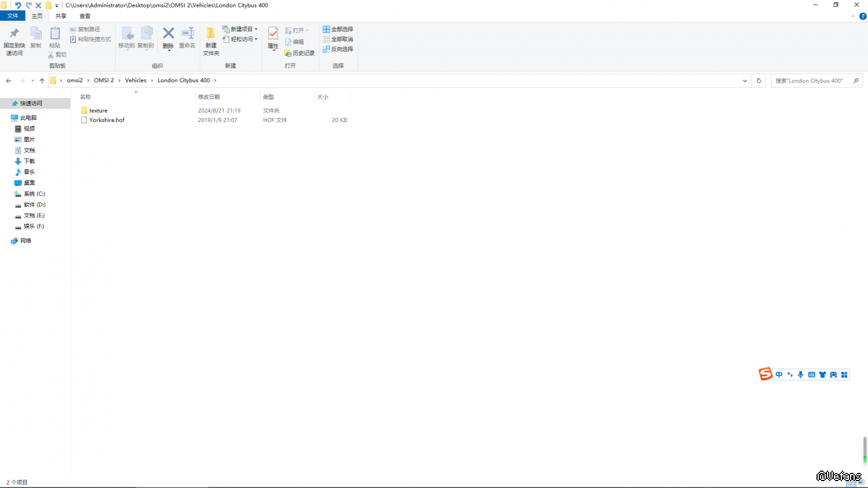Open the 文件 (File) menu tab
The width and height of the screenshot is (868, 488).
click(13, 16)
